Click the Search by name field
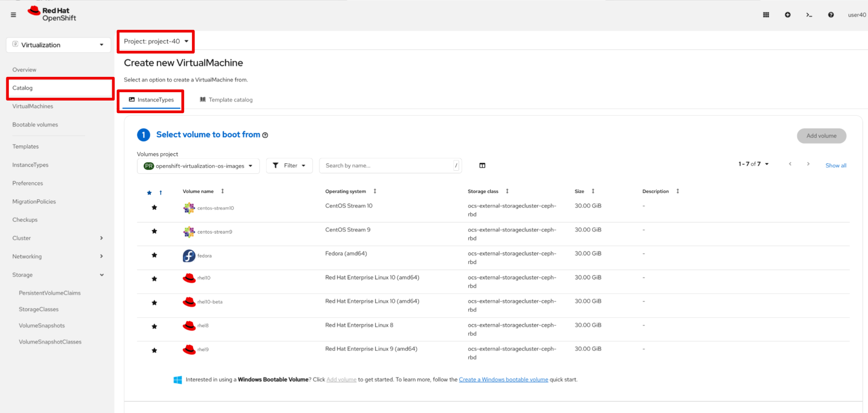 (x=387, y=166)
